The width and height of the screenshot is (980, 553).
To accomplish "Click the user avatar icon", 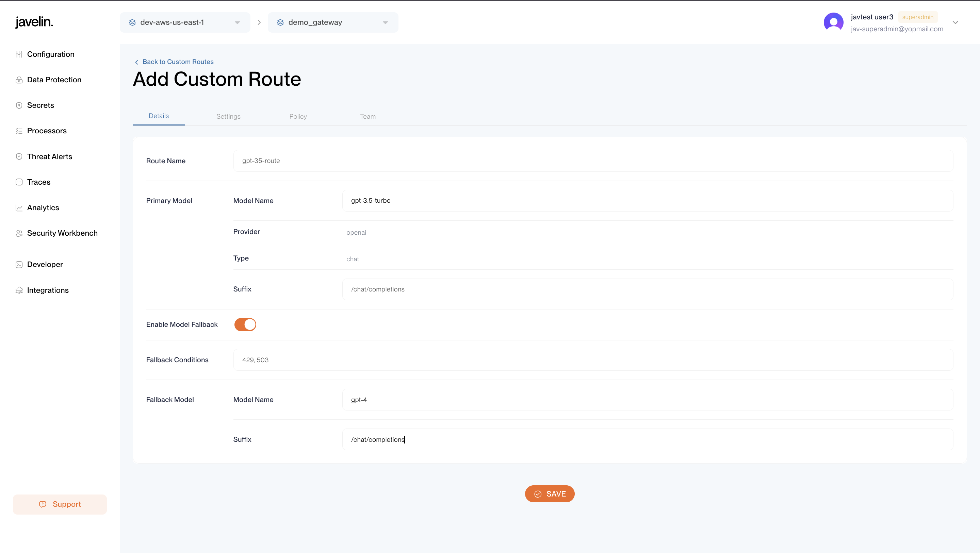I will (833, 22).
